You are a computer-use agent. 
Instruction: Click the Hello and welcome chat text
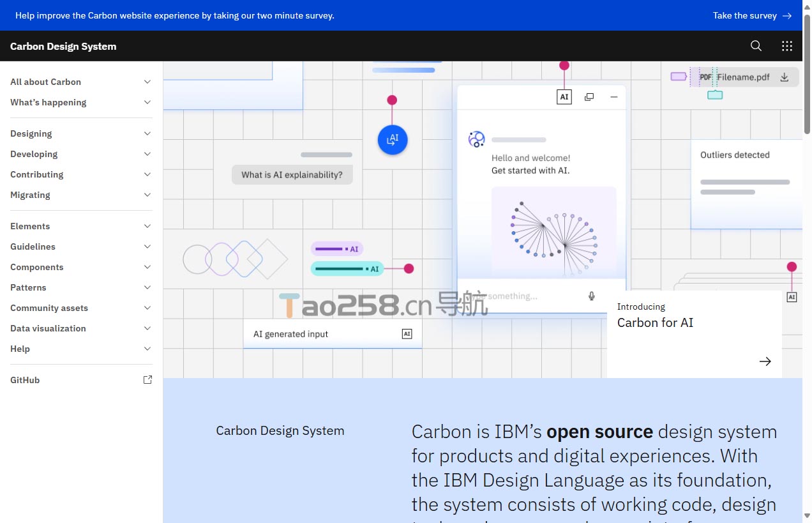[530, 158]
